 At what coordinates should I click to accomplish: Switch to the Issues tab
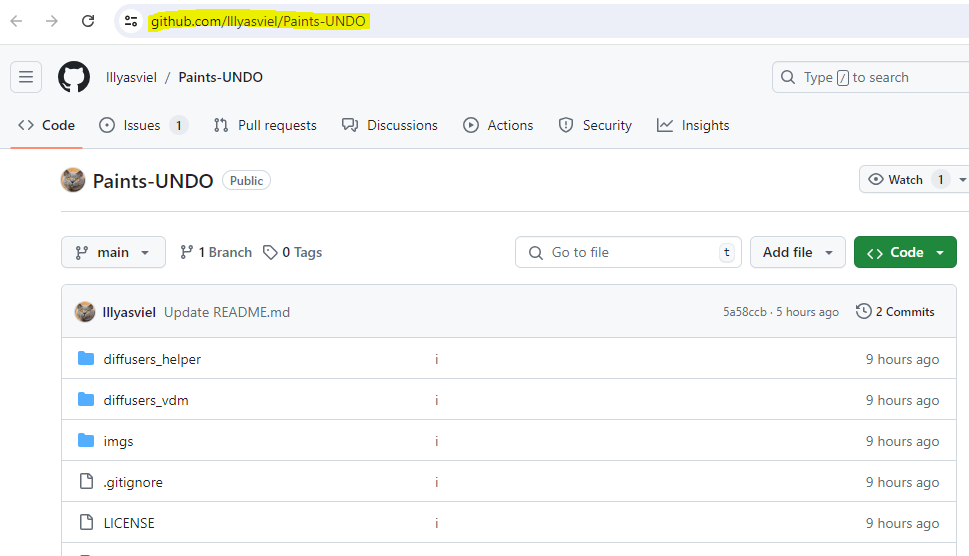point(143,125)
